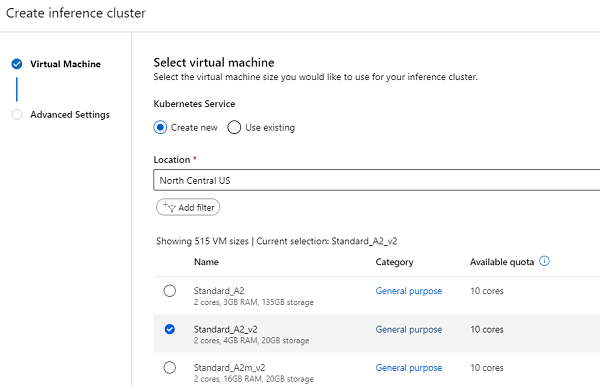
Task: Click the Name column header
Action: point(206,262)
